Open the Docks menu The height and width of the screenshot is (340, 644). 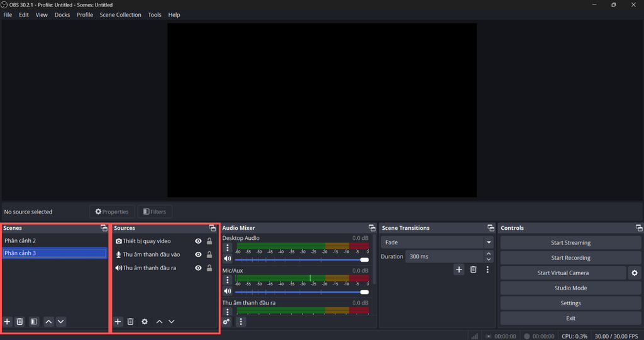(62, 15)
